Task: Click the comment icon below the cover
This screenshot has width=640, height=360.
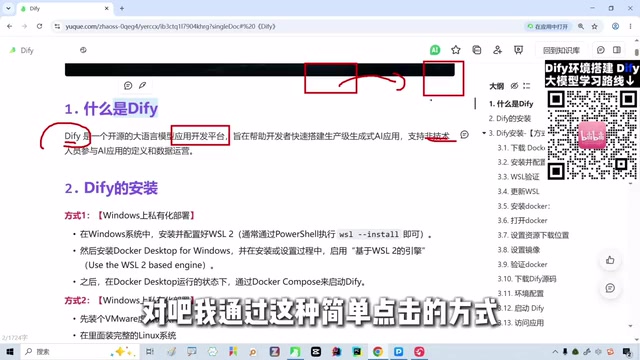Action: click(x=128, y=85)
